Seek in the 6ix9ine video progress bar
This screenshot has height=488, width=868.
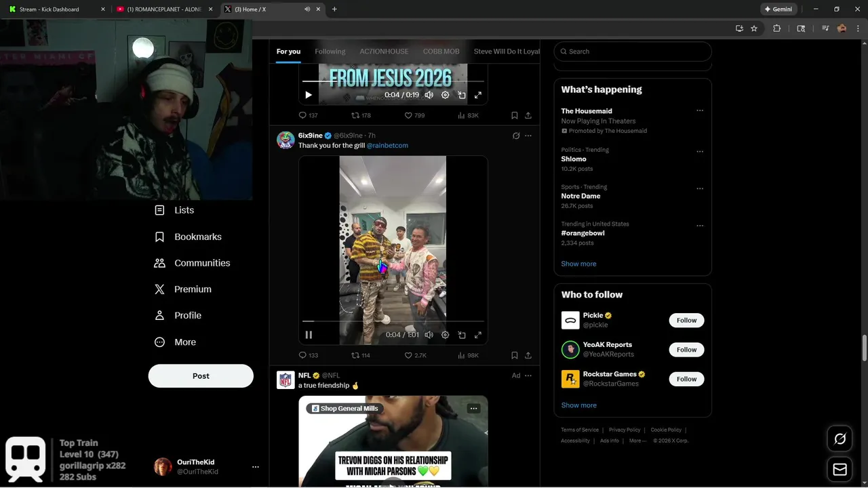393,321
